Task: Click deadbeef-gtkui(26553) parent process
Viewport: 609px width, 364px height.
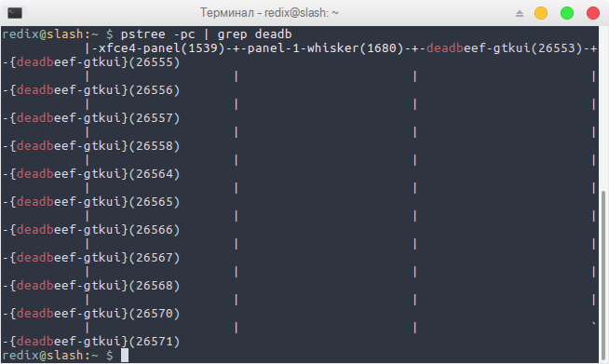Action: (x=504, y=48)
